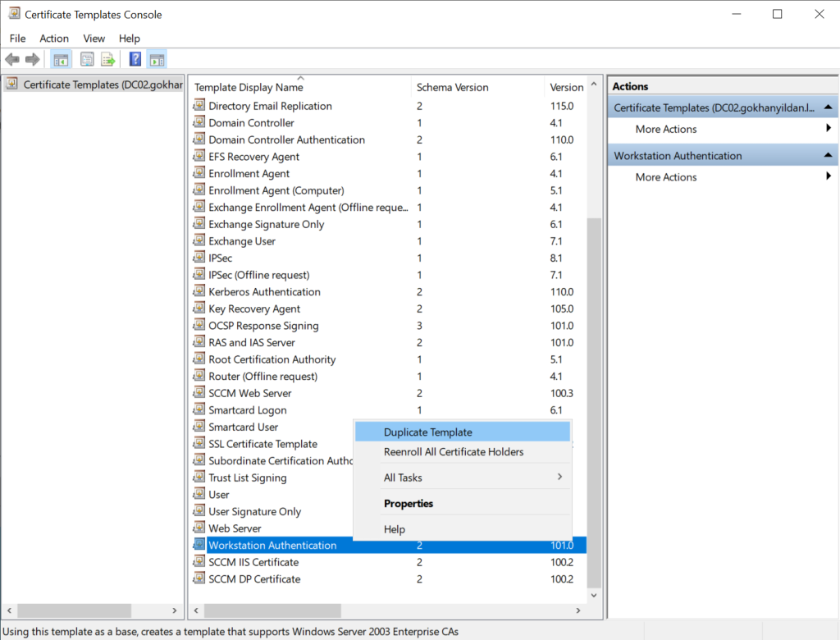Expand More Actions under Certificate Templates
The height and width of the screenshot is (640, 840).
(x=723, y=129)
